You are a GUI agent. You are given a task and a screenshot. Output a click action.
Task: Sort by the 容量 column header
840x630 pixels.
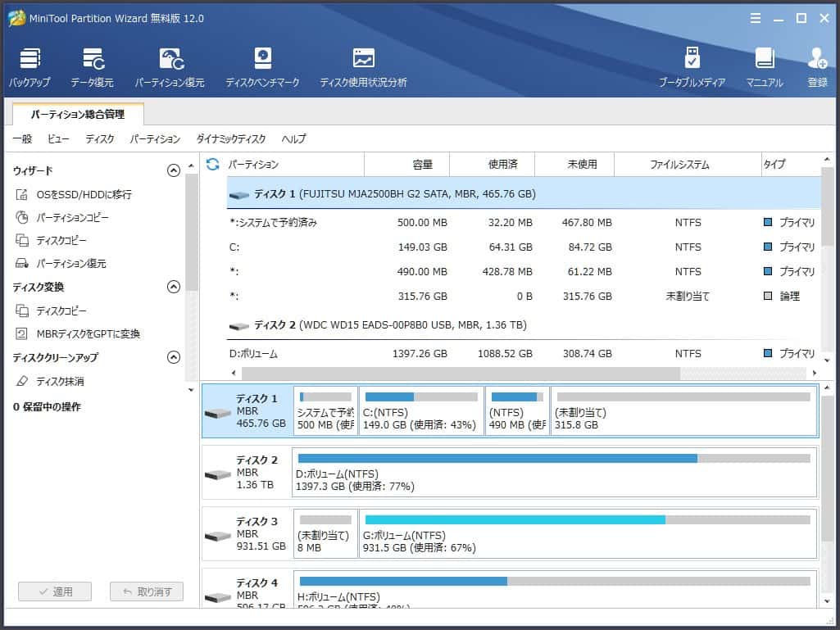point(407,165)
